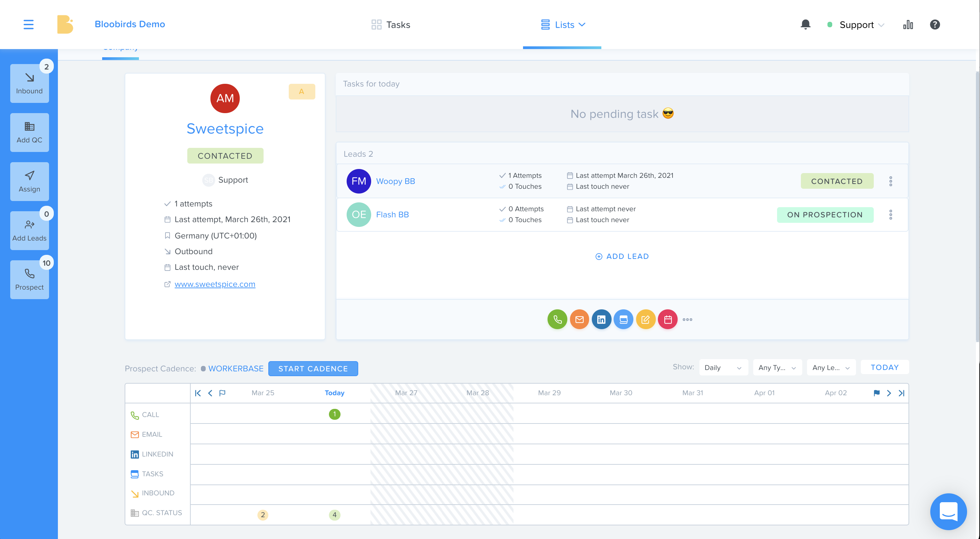The image size is (980, 539).
Task: Jump to first cadence date
Action: 198,393
